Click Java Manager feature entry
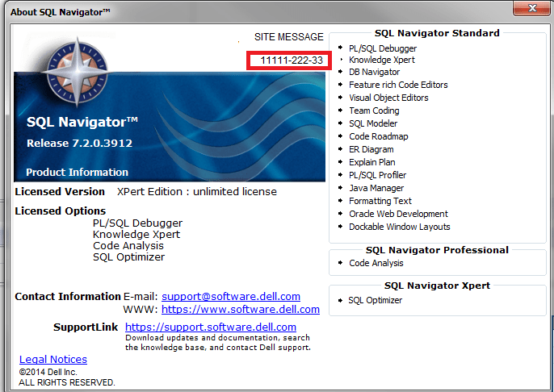 point(376,188)
